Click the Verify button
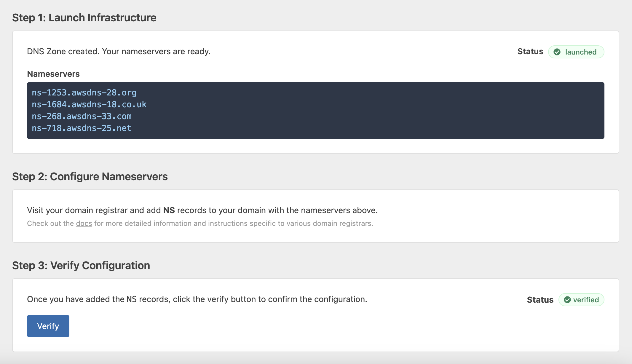632x364 pixels. 48,326
